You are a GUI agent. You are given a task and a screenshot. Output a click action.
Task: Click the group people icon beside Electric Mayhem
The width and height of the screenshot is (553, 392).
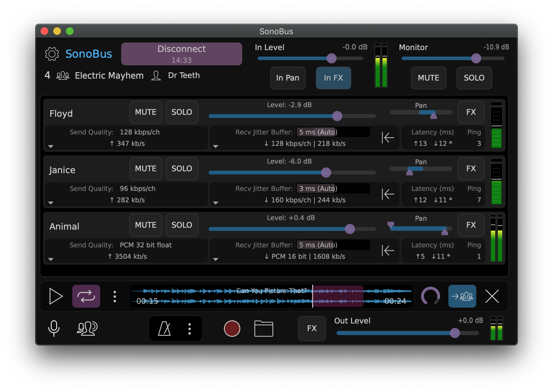pyautogui.click(x=63, y=75)
